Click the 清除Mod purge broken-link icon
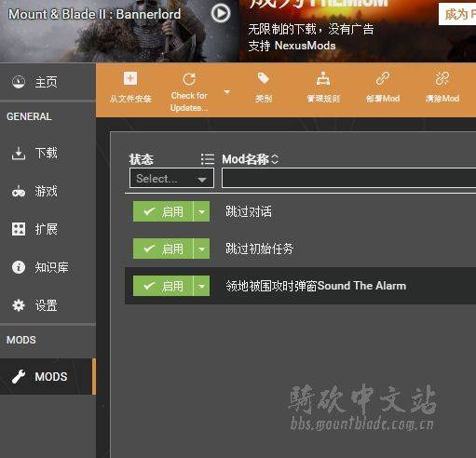The image size is (476, 458). coord(442,78)
